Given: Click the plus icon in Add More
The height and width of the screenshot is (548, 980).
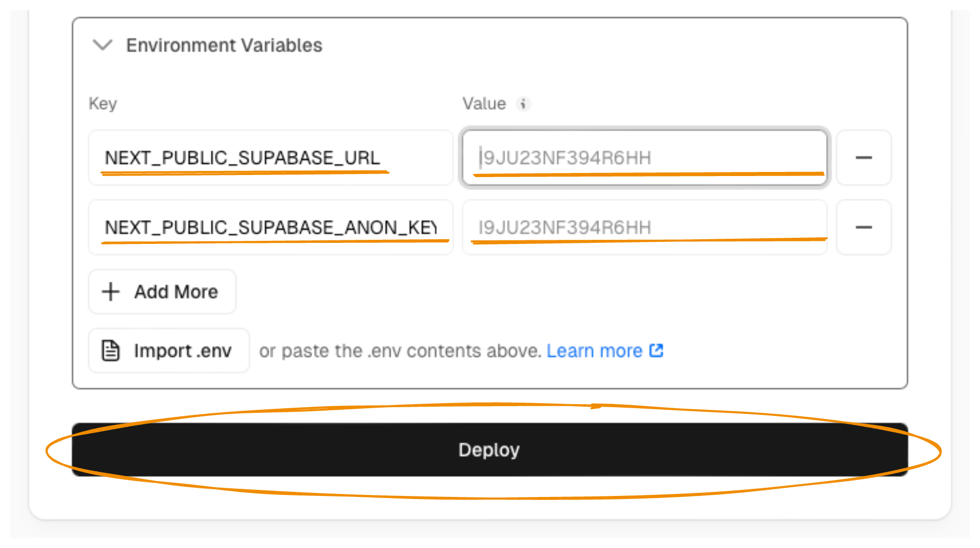Looking at the screenshot, I should [111, 292].
